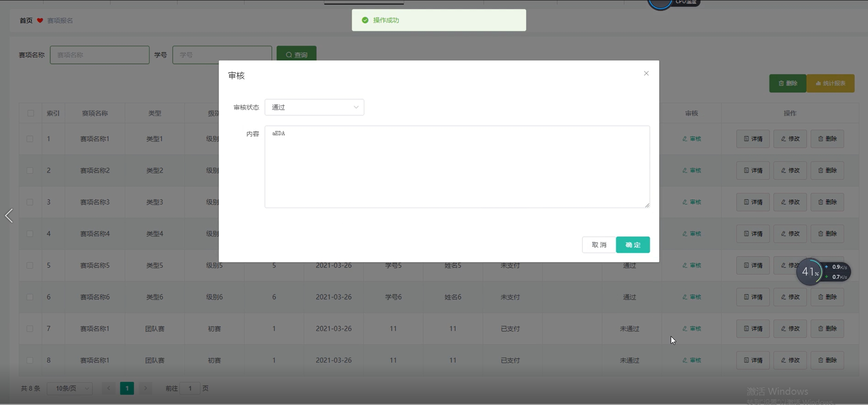The height and width of the screenshot is (405, 868).
Task: Click the 前往 page number input
Action: point(190,389)
